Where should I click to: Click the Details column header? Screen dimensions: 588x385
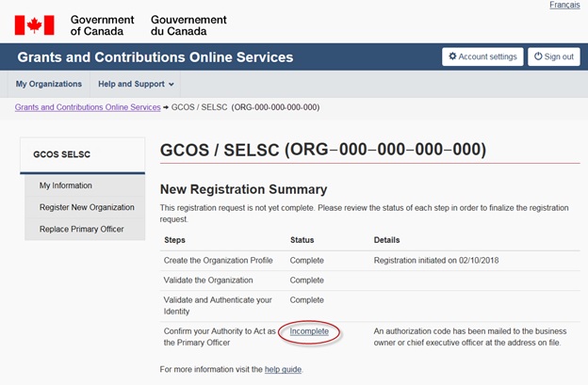click(388, 240)
